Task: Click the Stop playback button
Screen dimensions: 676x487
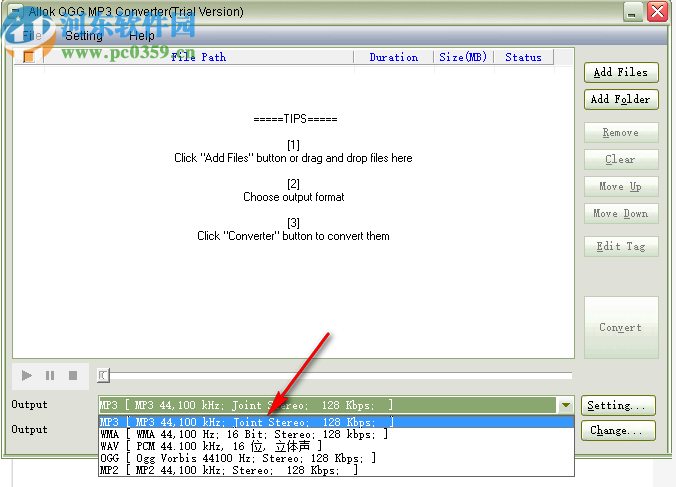Action: point(73,376)
